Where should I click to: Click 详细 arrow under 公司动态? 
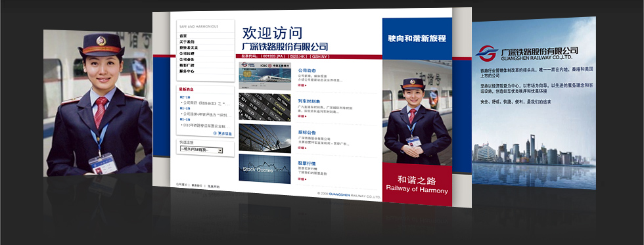pos(302,85)
